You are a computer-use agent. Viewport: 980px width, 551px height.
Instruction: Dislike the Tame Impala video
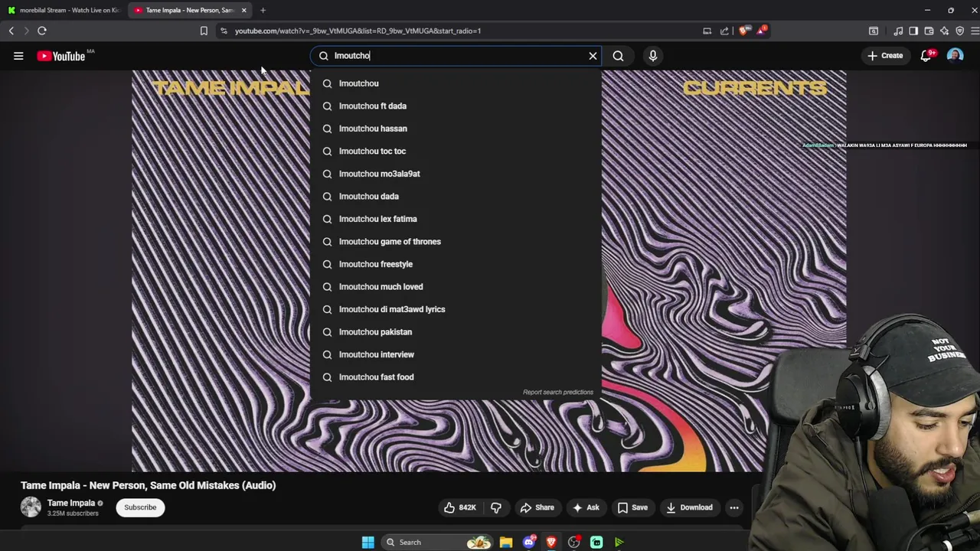[x=496, y=507]
